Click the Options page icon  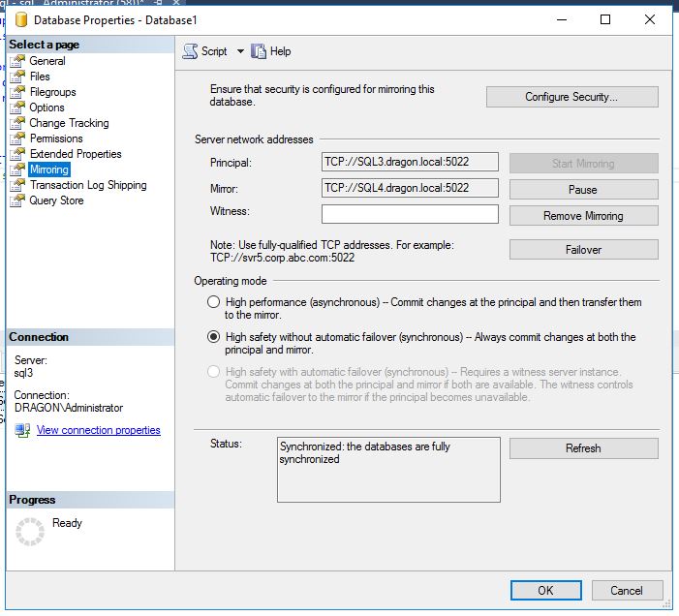pos(16,108)
